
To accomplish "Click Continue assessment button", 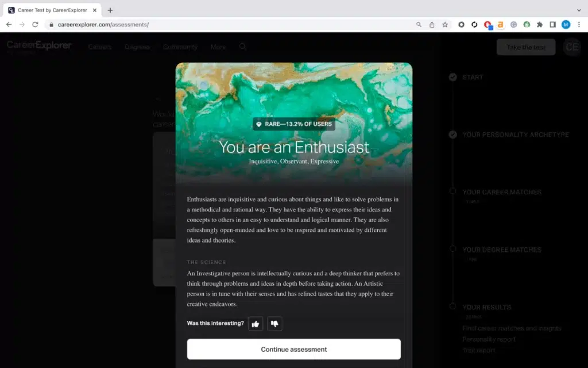I will (x=293, y=349).
